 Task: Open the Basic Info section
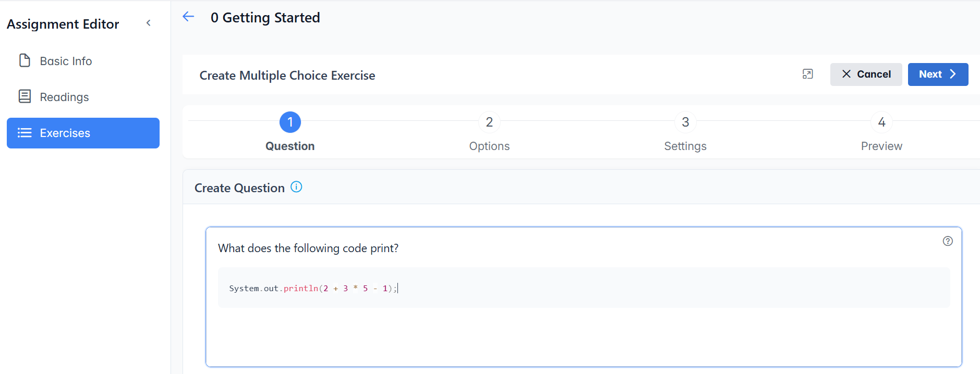[66, 61]
